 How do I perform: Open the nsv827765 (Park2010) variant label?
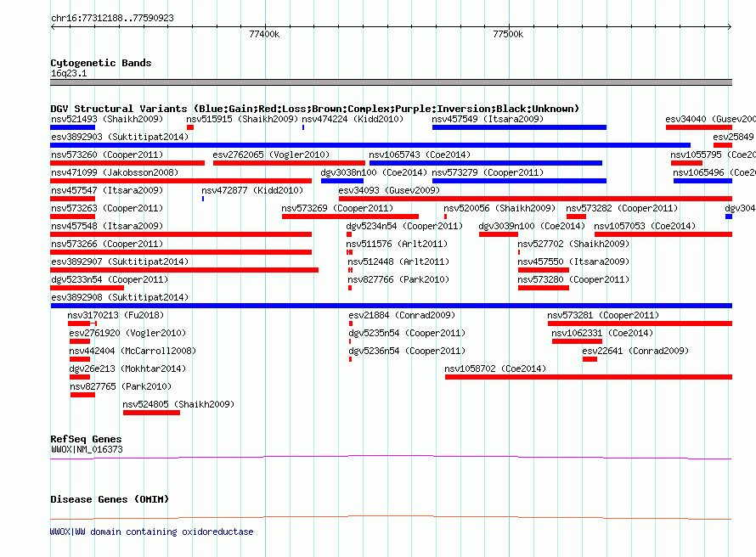click(x=121, y=386)
